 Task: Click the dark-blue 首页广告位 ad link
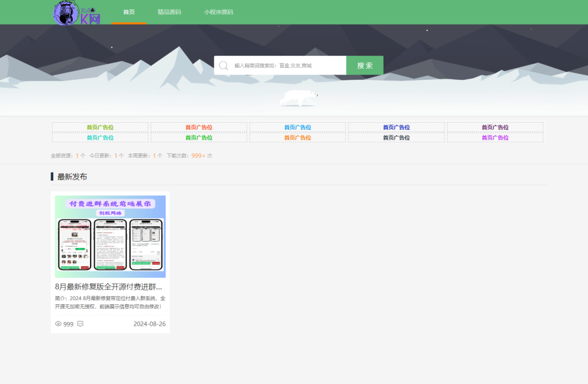pyautogui.click(x=396, y=127)
